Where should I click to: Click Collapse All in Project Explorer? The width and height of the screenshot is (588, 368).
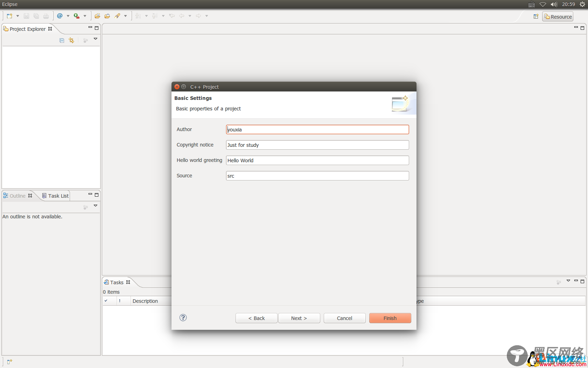(62, 40)
